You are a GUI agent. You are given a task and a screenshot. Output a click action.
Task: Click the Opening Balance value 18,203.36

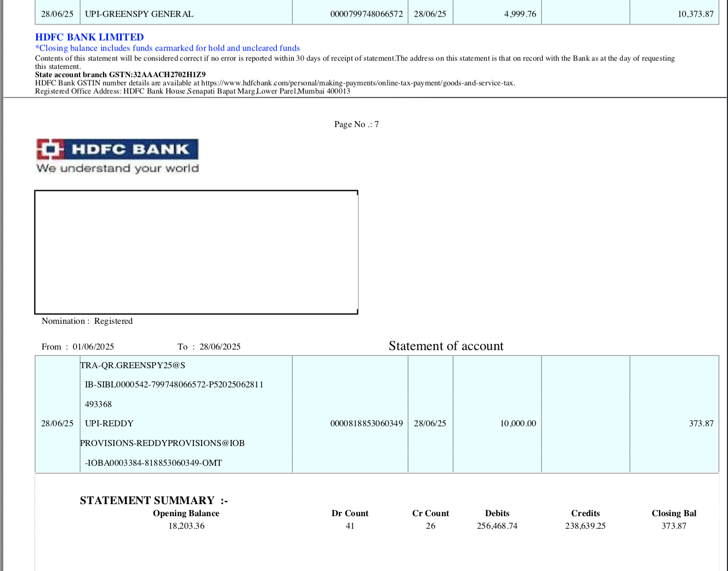186,526
